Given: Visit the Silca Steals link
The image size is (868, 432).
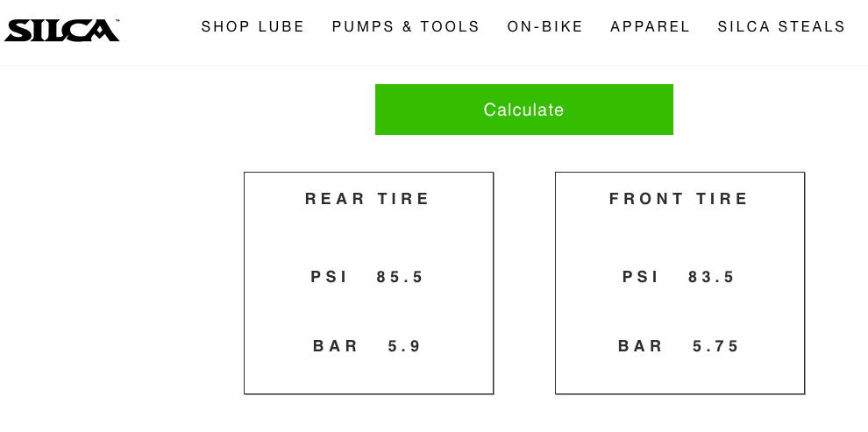Looking at the screenshot, I should point(781,27).
